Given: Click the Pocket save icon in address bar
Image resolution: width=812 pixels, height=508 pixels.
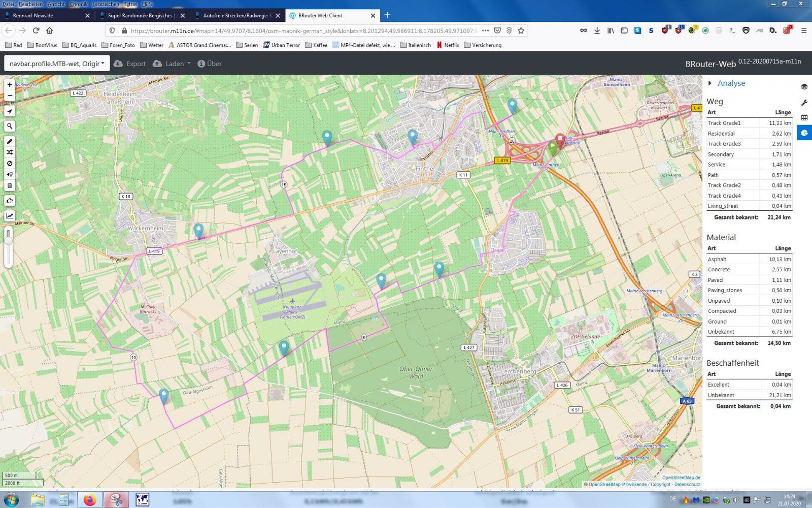Looking at the screenshot, I should pos(497,30).
